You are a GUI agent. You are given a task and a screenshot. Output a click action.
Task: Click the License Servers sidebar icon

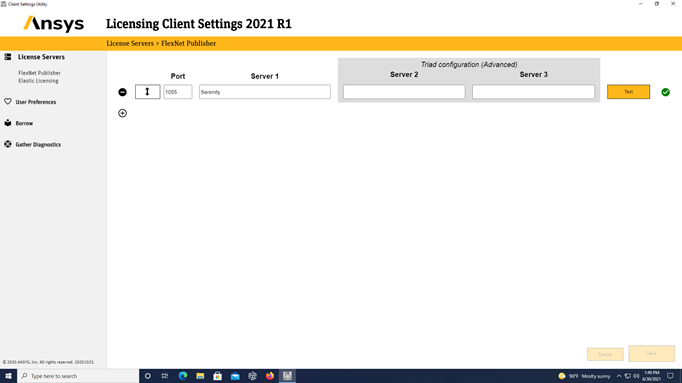tap(8, 57)
